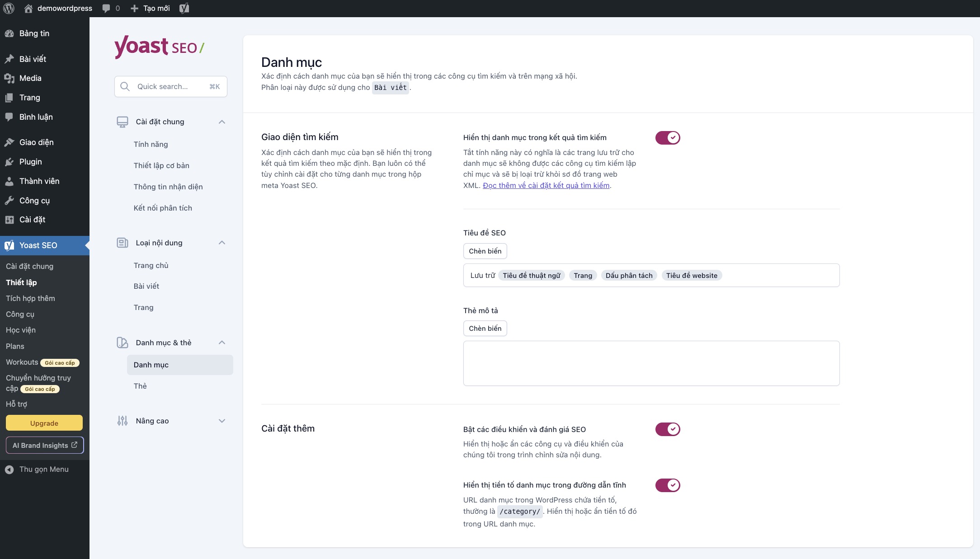Click the Yoast icon in the admin bar
The height and width of the screenshot is (559, 980).
tap(184, 8)
